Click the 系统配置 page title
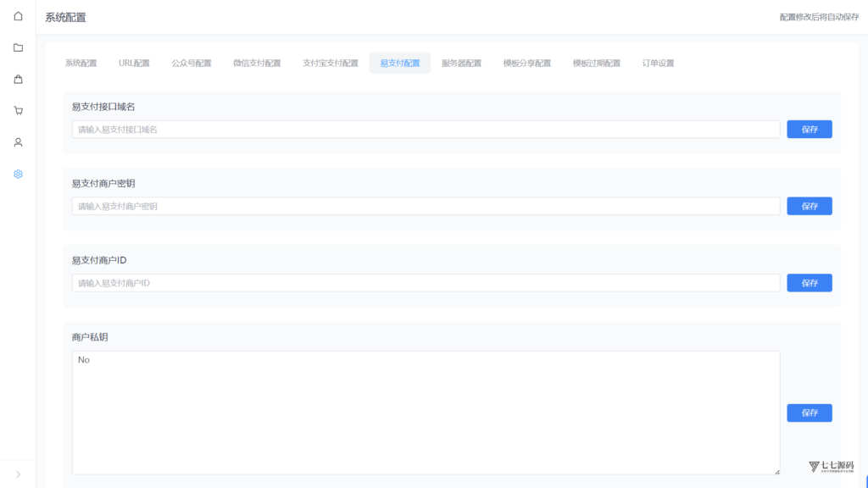Screen dimensions: 868x488 pos(65,18)
